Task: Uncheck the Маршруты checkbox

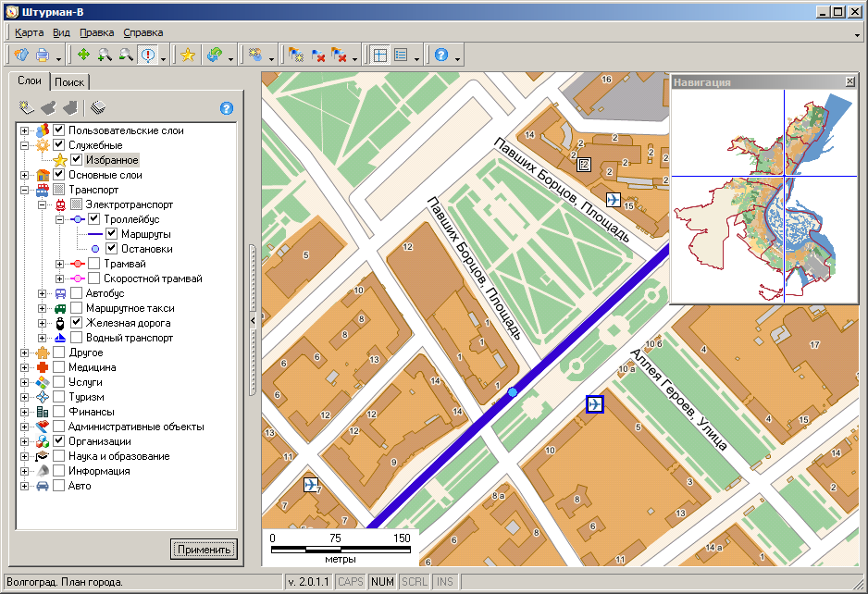Action: (111, 233)
